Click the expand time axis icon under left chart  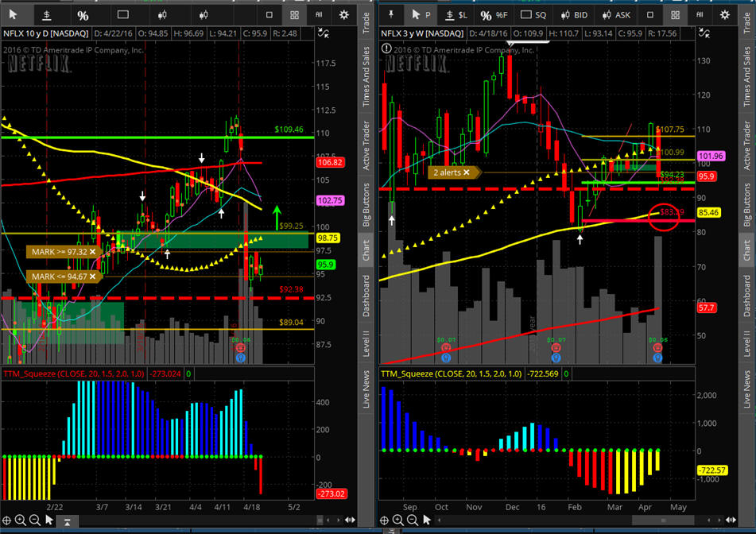(350, 520)
